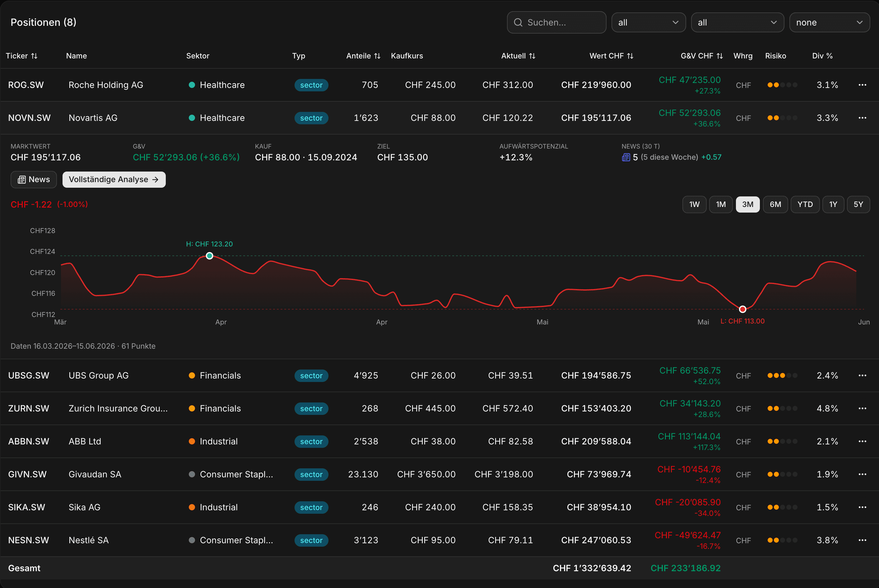The image size is (879, 588).
Task: Open the more-options menu for Zurich Insurance
Action: [x=862, y=408]
